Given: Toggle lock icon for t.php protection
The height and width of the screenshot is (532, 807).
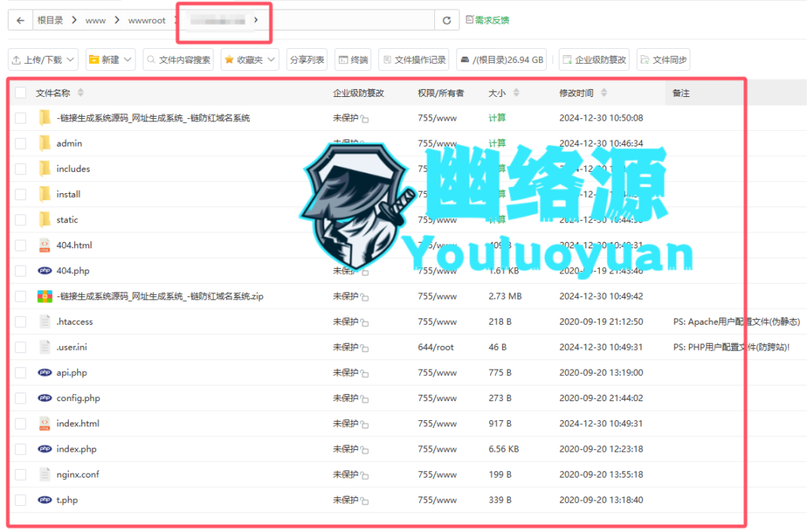Looking at the screenshot, I should point(365,501).
